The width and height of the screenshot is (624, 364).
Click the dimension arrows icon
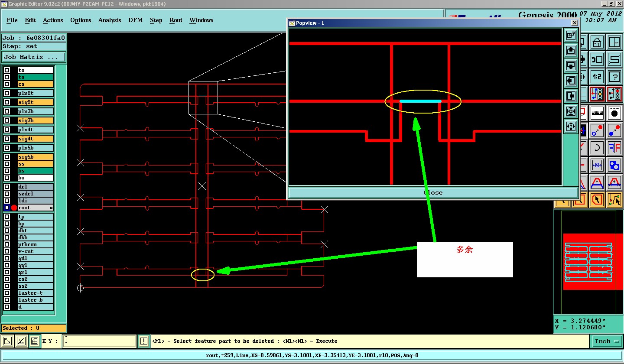point(597,165)
